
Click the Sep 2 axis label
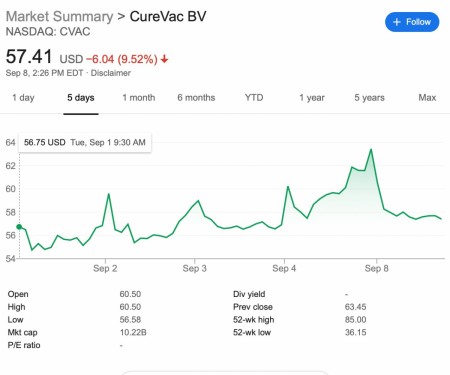[x=105, y=268]
